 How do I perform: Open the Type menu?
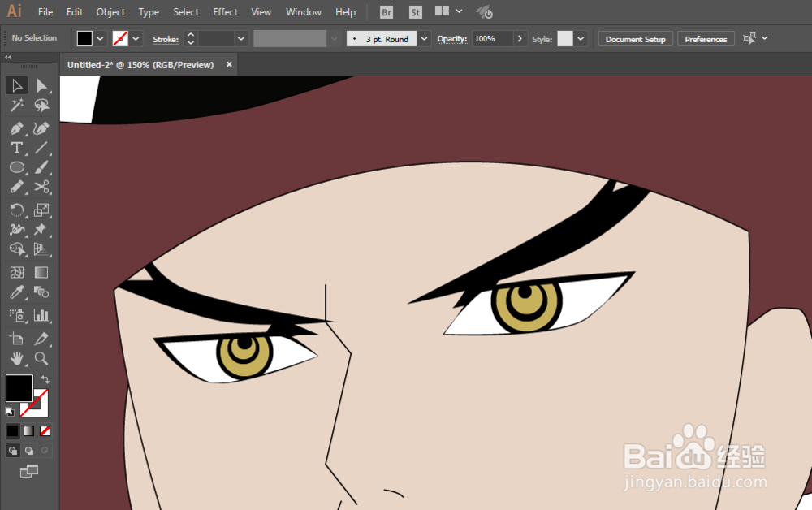pyautogui.click(x=149, y=12)
